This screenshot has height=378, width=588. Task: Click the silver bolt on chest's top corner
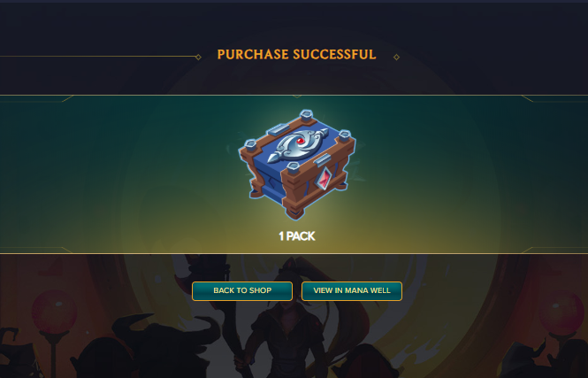coord(306,115)
